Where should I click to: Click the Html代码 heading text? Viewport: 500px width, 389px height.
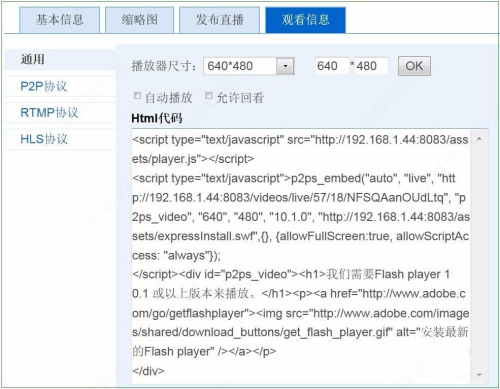157,118
